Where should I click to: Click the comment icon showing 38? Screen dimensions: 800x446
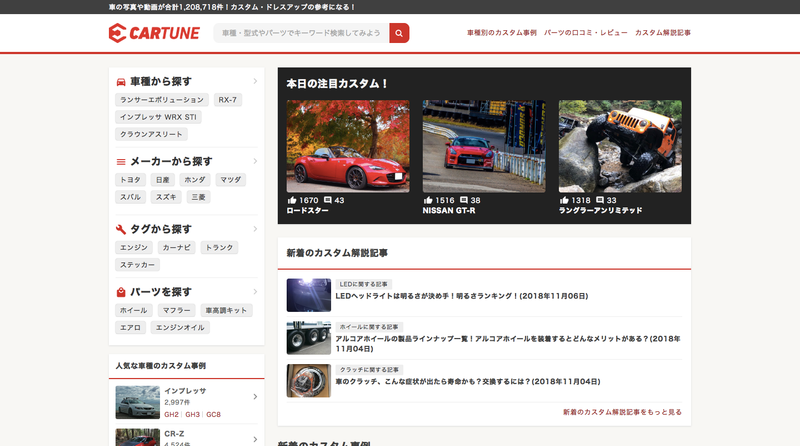464,200
